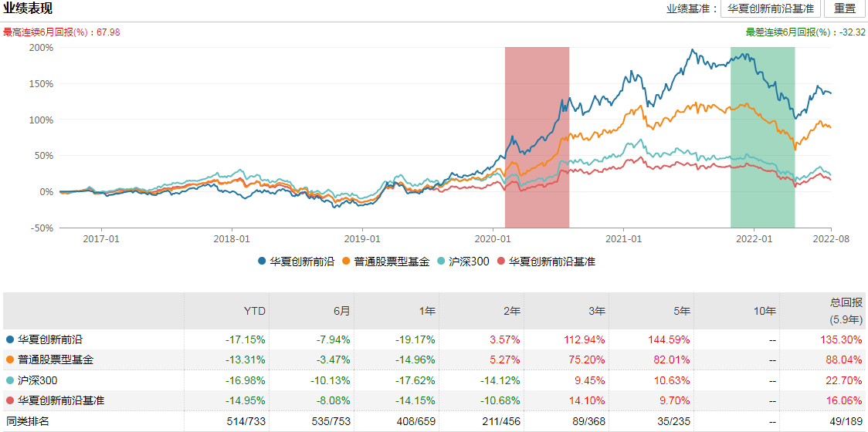Click the 重置 reset button
Image resolution: width=868 pixels, height=432 pixels.
tap(845, 9)
